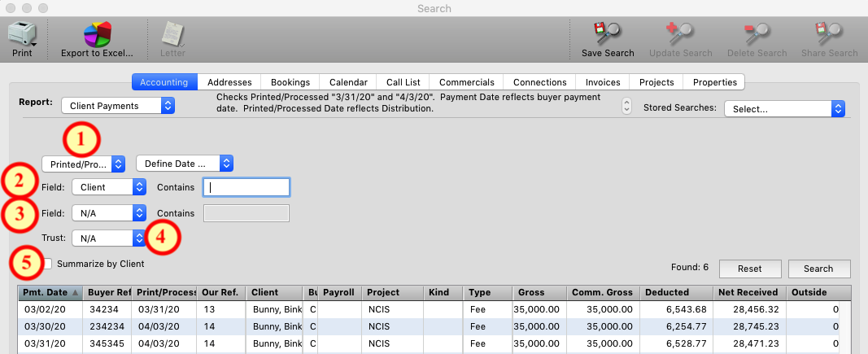
Task: Switch to the Invoices tab
Action: (x=603, y=82)
